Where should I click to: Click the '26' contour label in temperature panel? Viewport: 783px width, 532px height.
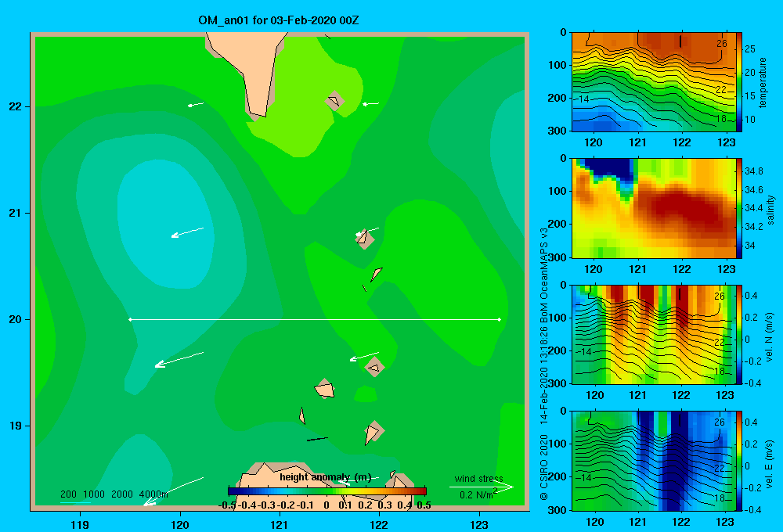[x=722, y=43]
